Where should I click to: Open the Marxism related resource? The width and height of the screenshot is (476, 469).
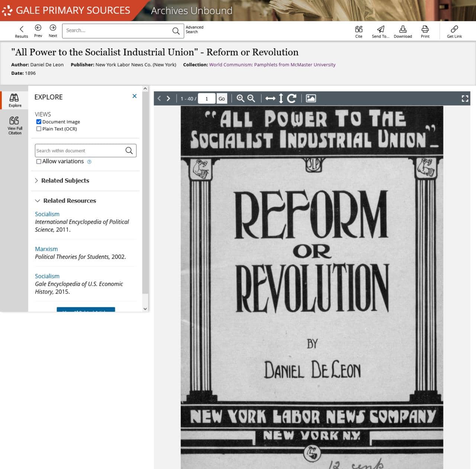tap(46, 249)
